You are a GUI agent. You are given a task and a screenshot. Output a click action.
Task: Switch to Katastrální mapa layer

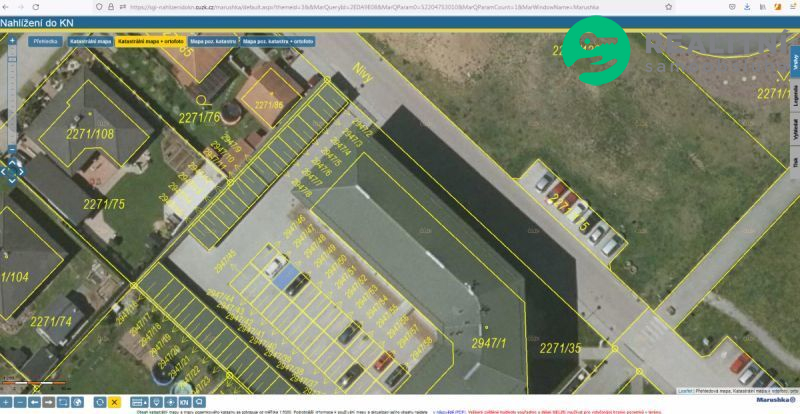90,42
